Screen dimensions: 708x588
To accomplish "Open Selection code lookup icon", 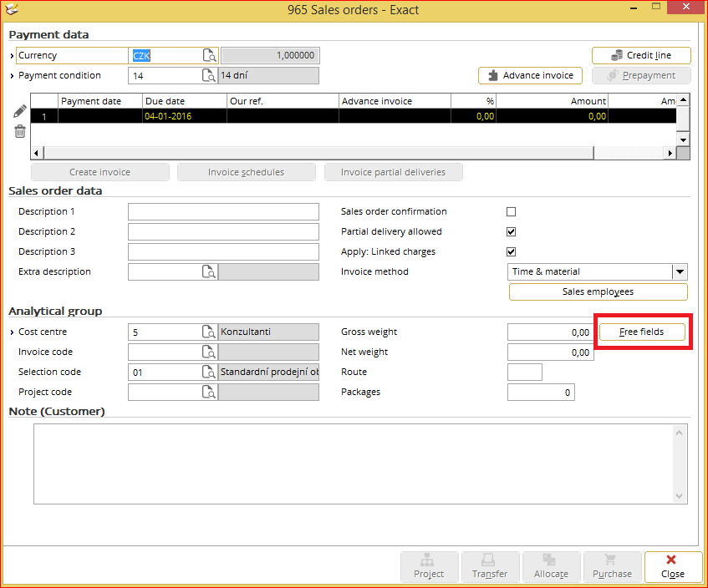I will 209,372.
